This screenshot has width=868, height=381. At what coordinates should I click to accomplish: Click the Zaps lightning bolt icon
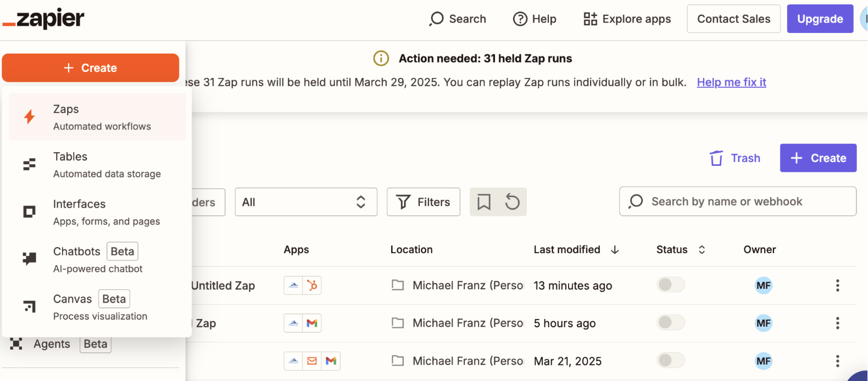[30, 116]
